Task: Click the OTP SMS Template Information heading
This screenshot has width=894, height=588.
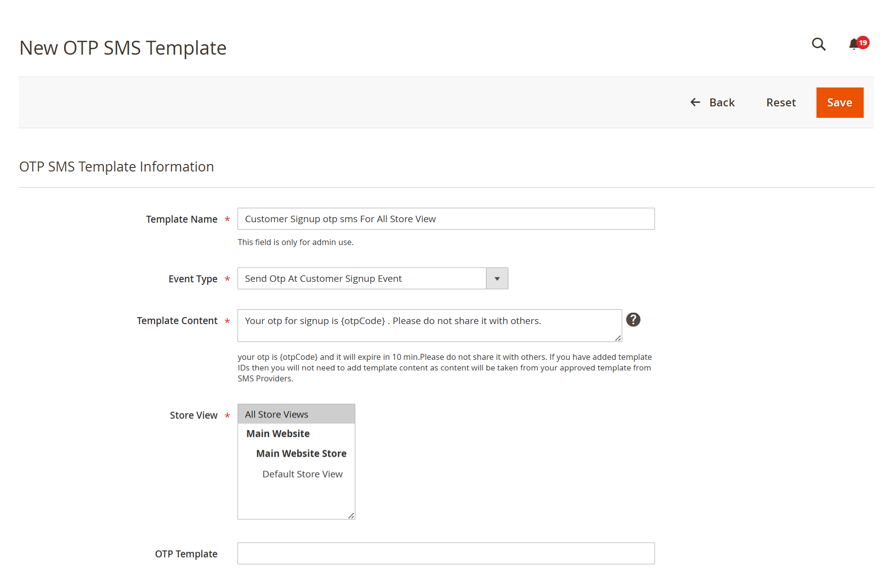Action: (116, 167)
